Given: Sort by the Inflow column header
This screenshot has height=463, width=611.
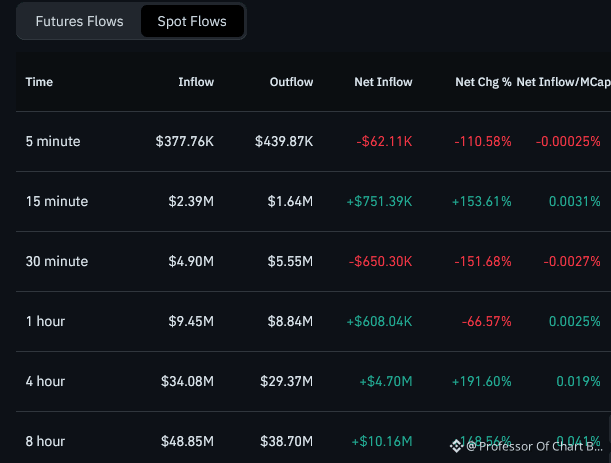Looking at the screenshot, I should click(196, 82).
